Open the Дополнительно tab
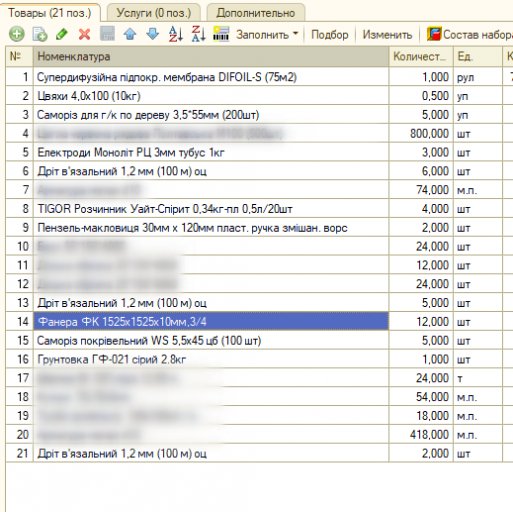 click(256, 13)
